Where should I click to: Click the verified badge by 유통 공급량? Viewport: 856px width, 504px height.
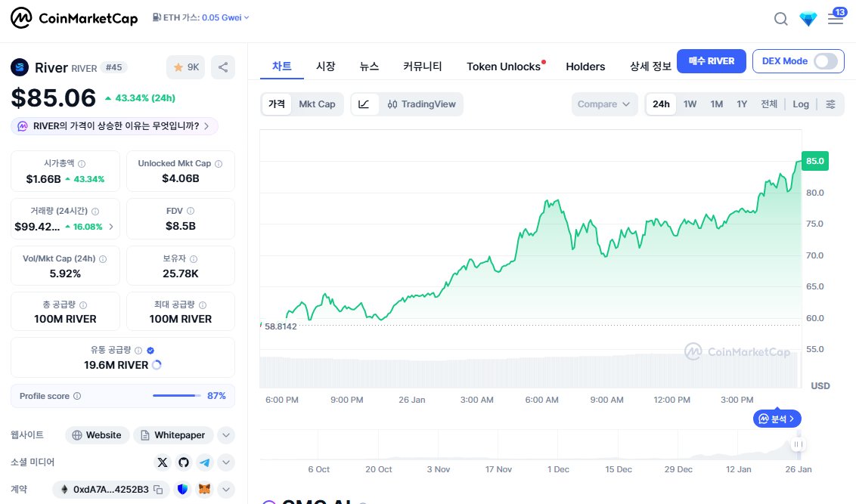pyautogui.click(x=150, y=350)
